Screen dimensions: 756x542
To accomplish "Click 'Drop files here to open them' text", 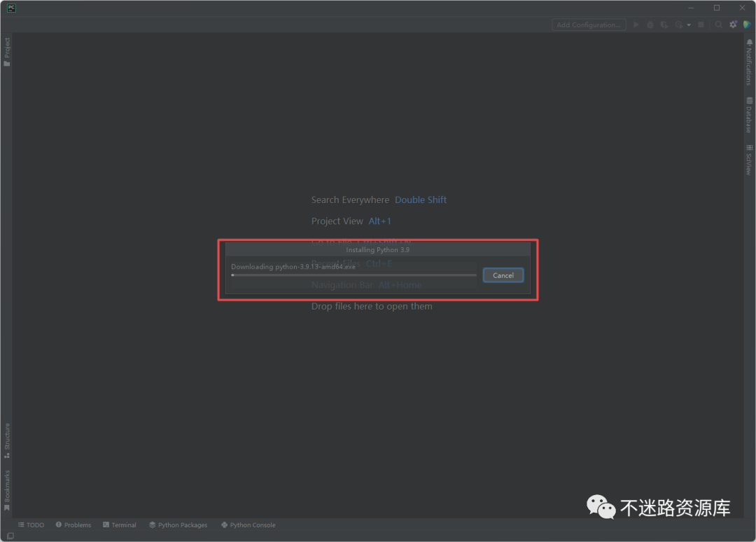I will 372,306.
